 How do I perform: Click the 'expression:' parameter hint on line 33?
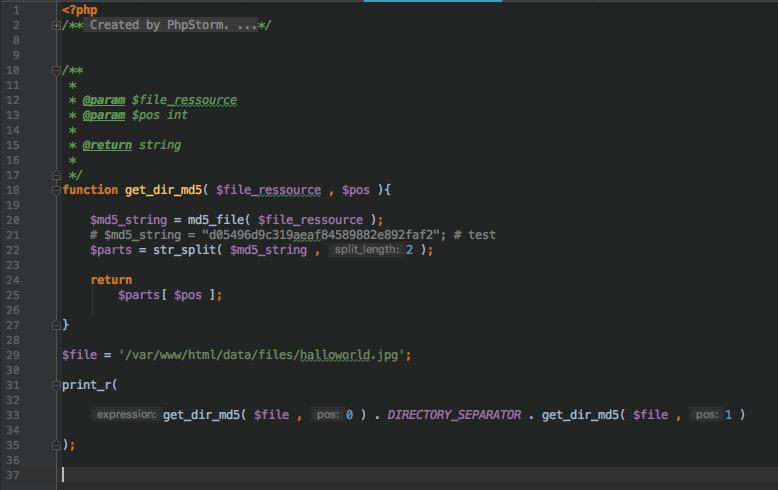pos(126,415)
